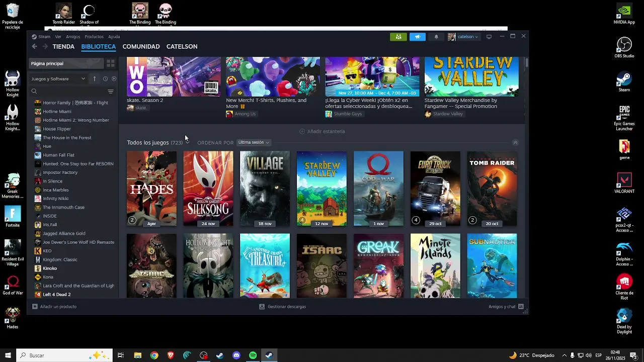Open the skate. Season 2 news link
This screenshot has width=644, height=362.
[x=145, y=100]
